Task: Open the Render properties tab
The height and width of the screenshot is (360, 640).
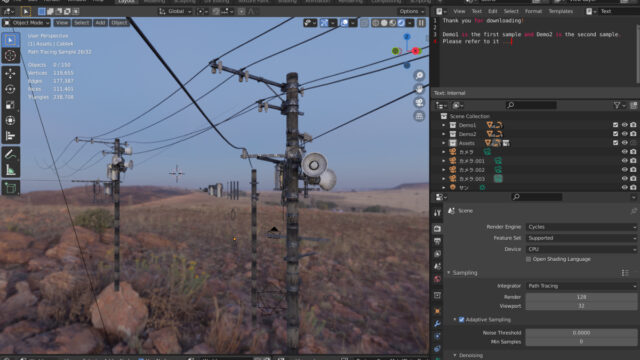Action: click(x=437, y=229)
